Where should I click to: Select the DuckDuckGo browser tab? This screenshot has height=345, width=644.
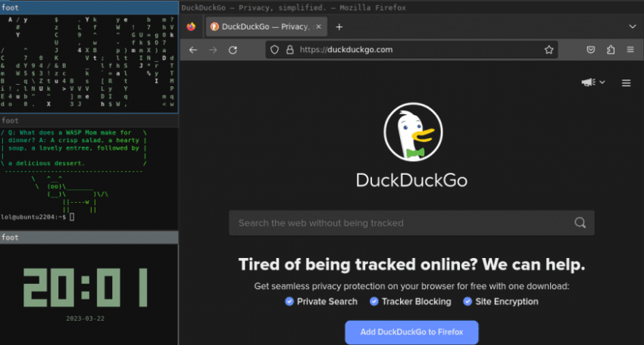[260, 26]
